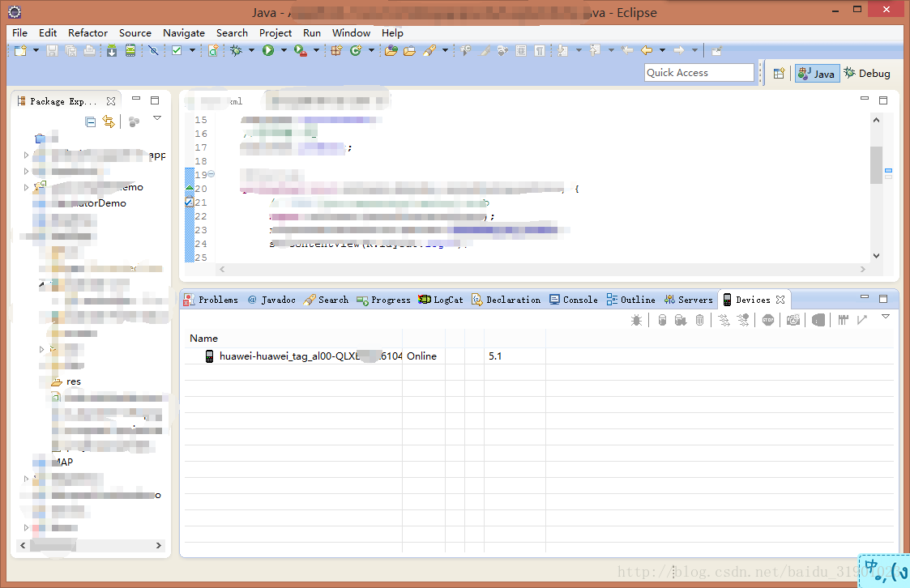Switch to the Servers tab
The image size is (910, 588).
688,300
